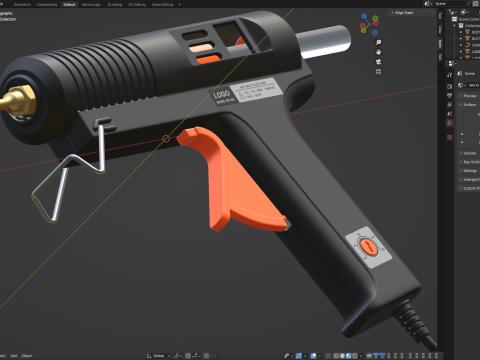This screenshot has width=480, height=360.
Task: Switch perspective/orthographic with the grid icon
Action: point(378,72)
